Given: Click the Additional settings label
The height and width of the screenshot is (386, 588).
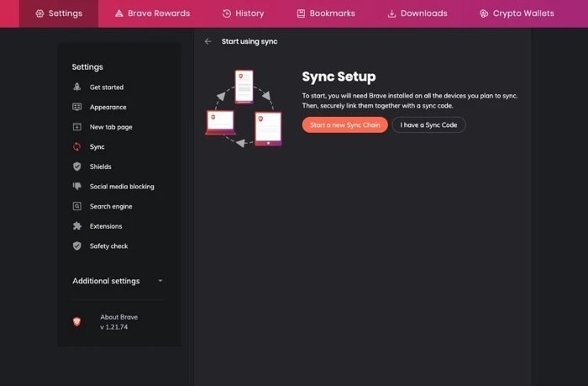Looking at the screenshot, I should tap(106, 281).
